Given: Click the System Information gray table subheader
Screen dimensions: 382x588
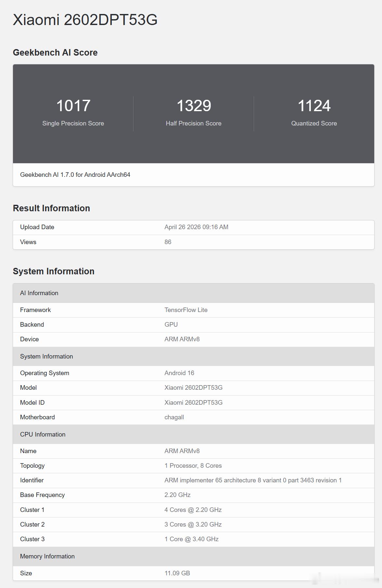Looking at the screenshot, I should [x=194, y=356].
